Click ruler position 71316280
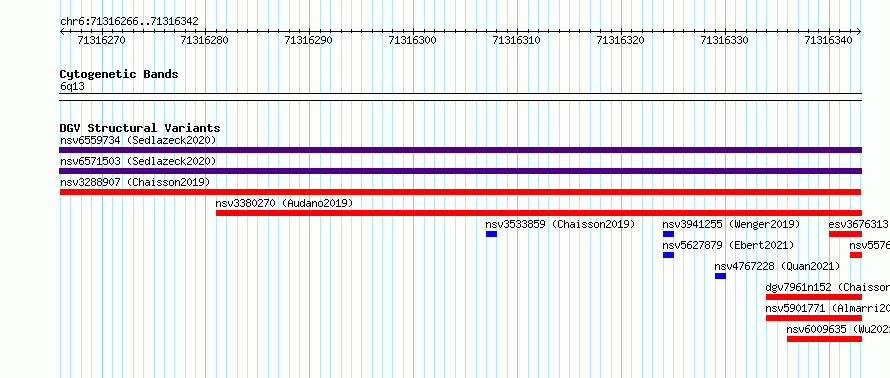Screen dimensions: 890x378 pos(205,40)
